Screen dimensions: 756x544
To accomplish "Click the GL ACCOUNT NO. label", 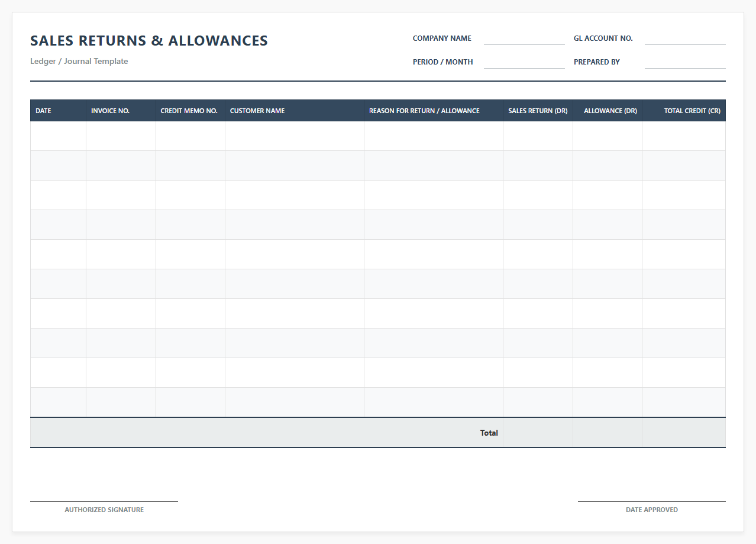I will click(x=603, y=38).
